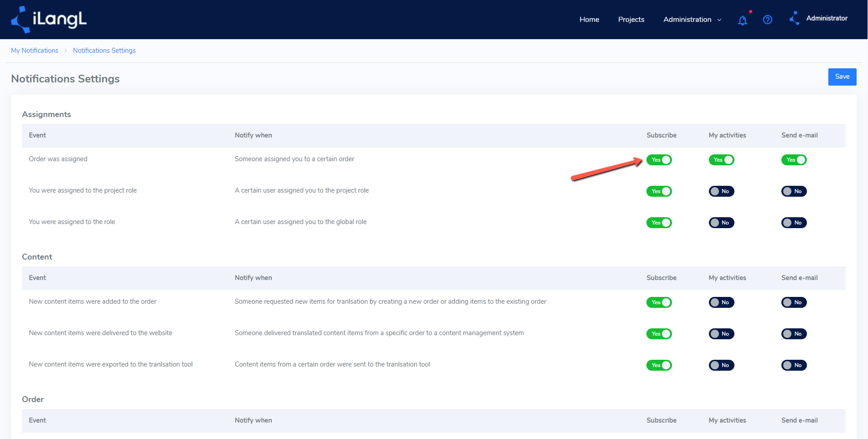Toggle Subscribe for You were assigned to the role
This screenshot has width=868, height=439.
pos(659,223)
